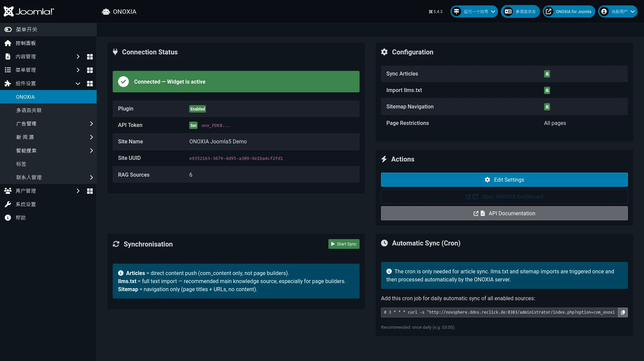Open system settings wrench item
This screenshot has height=361, width=644.
[48, 204]
